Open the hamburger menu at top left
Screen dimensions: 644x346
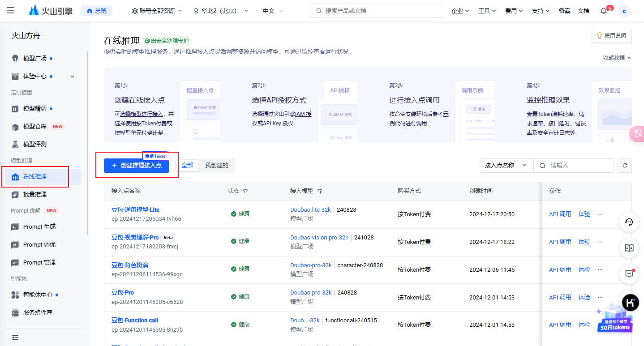(11, 10)
